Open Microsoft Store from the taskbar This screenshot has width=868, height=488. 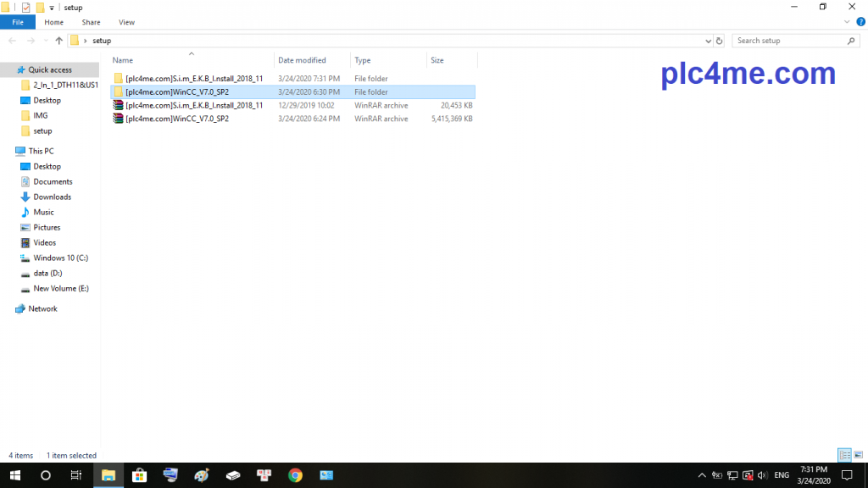pyautogui.click(x=140, y=475)
